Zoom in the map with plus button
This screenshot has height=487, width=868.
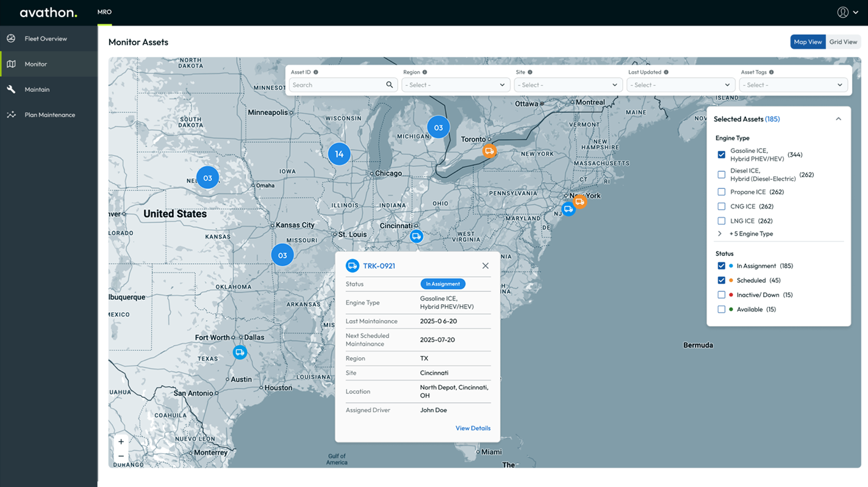coord(121,442)
